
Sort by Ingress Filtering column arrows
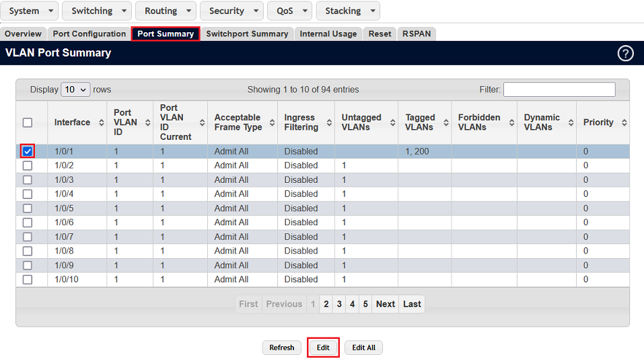pos(329,122)
